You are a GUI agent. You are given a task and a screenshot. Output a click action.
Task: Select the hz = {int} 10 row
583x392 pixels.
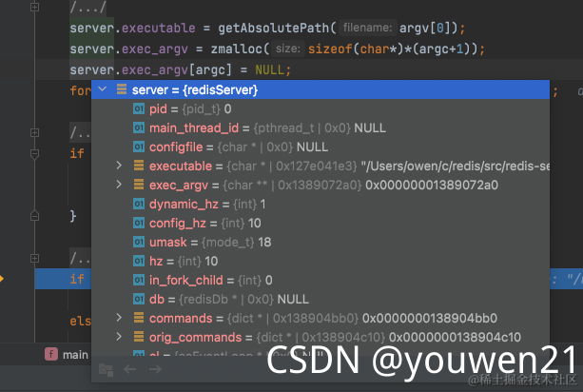tap(321, 261)
